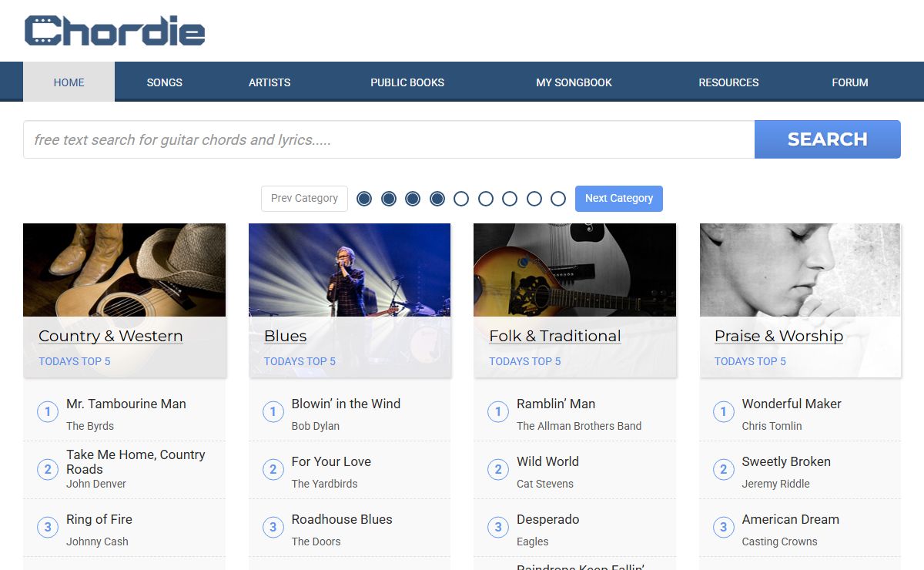
Task: Select Public Books in navigation
Action: coord(407,82)
